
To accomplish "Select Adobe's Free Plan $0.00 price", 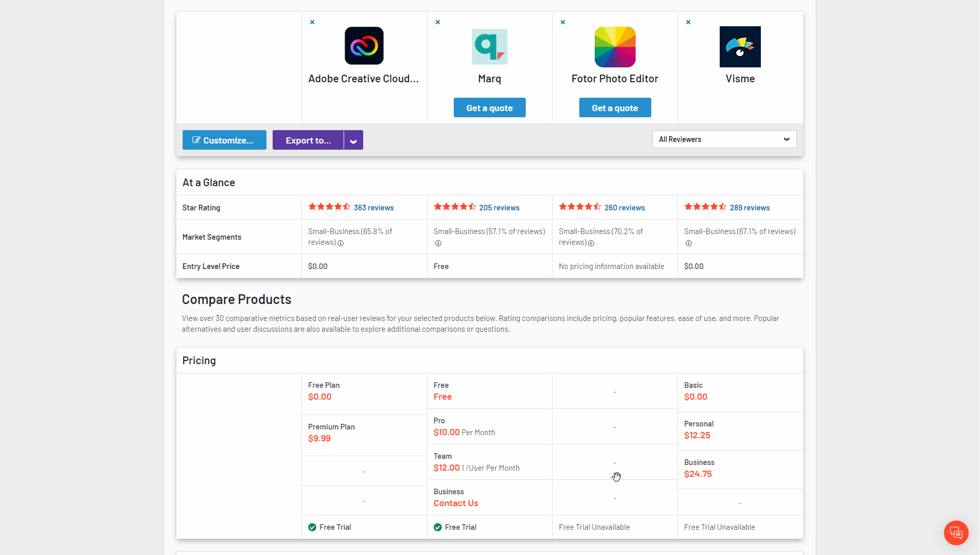I will pyautogui.click(x=320, y=397).
